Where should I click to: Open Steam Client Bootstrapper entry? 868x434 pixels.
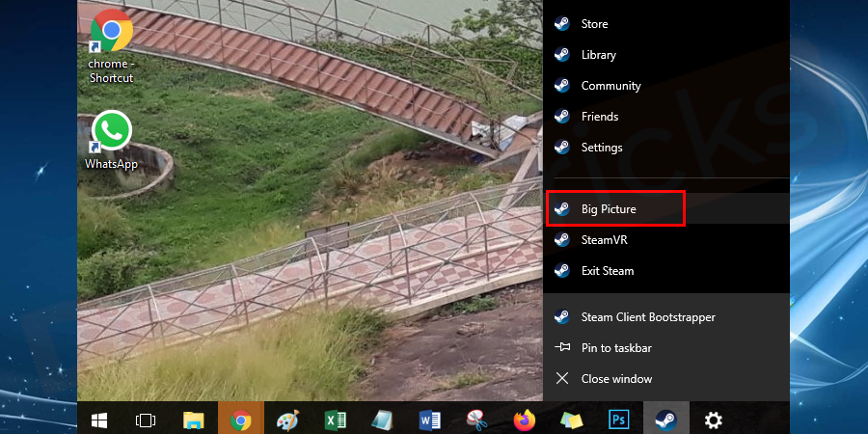tap(665, 317)
